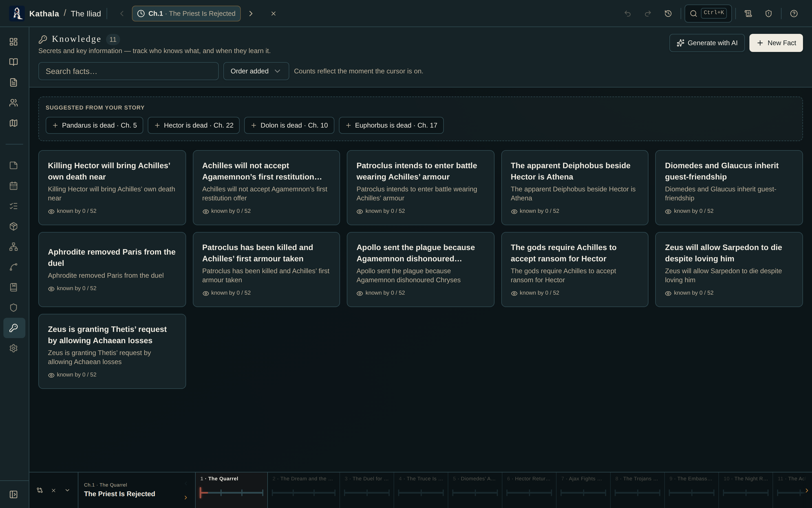This screenshot has width=812, height=508.
Task: Add suggested fact Euphorbus is dead
Action: point(391,125)
